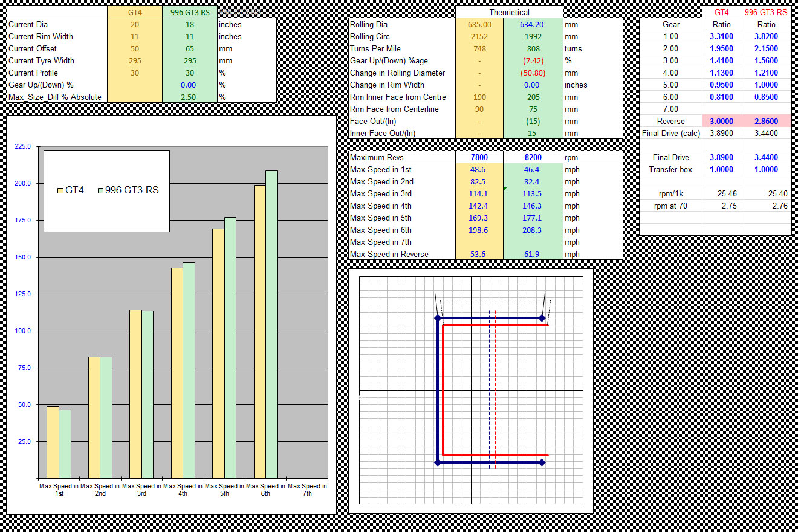
Task: Click the top-left blue diamond marker in wheel diagram
Action: pos(437,317)
